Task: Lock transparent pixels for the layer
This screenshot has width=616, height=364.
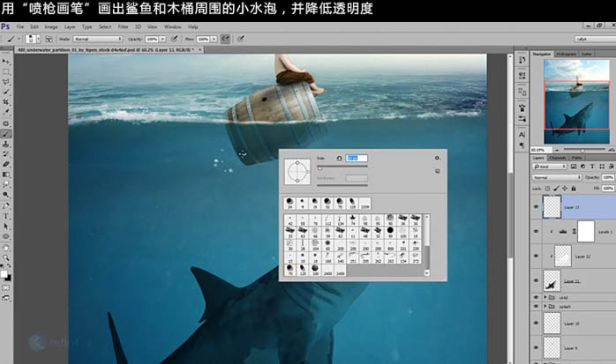Action: [548, 189]
